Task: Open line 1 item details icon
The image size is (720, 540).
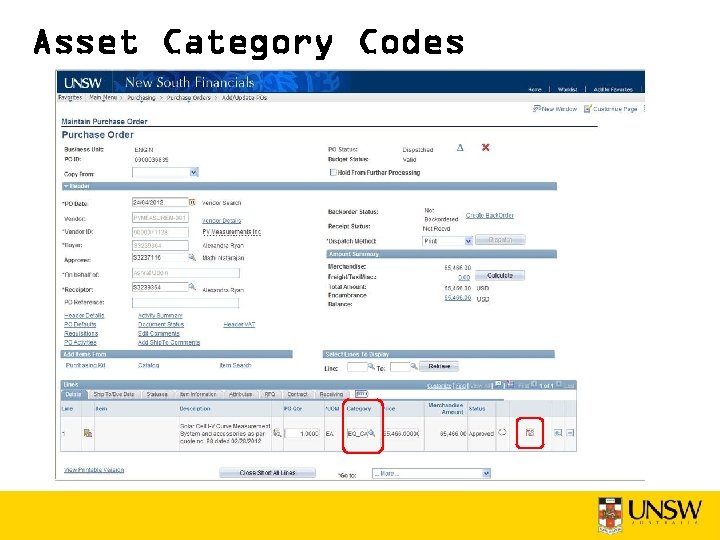Action: (x=88, y=433)
